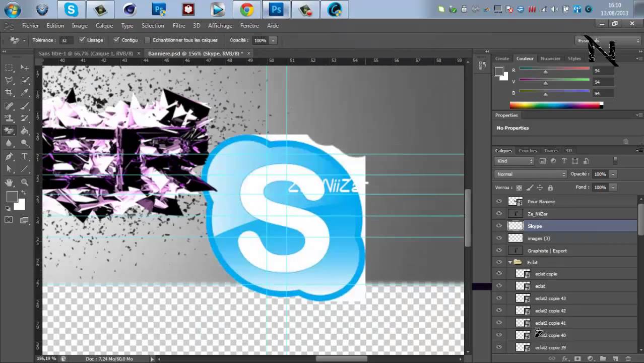Select the Horizontal Type tool
This screenshot has height=363, width=644.
coord(24,157)
